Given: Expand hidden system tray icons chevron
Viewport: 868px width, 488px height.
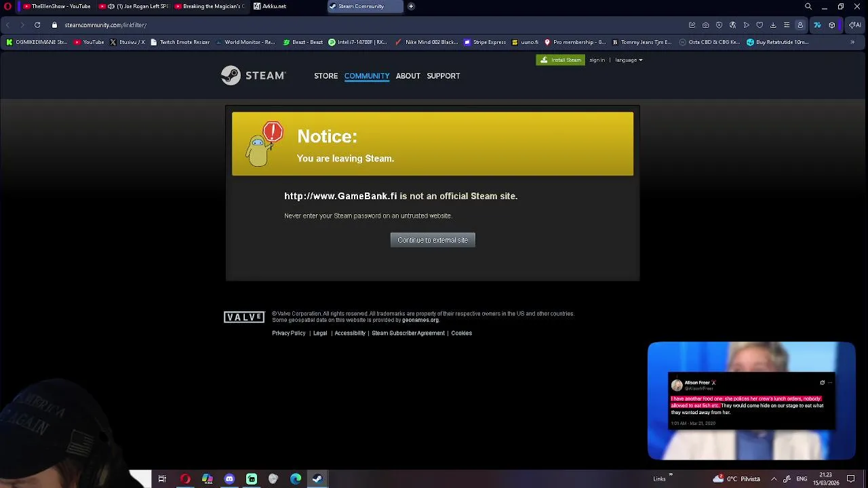Looking at the screenshot, I should coord(774,479).
